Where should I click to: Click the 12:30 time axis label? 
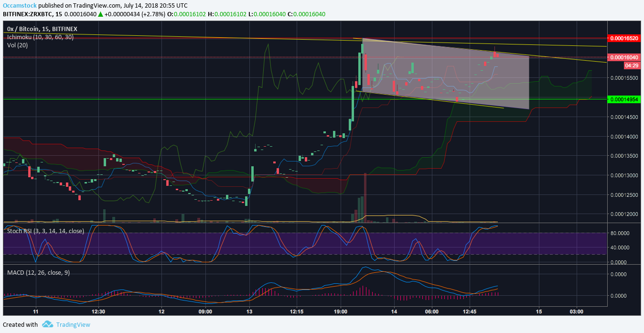[98, 312]
